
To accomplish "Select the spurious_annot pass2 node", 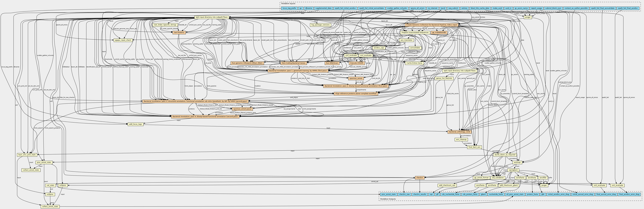I will coord(242,109).
